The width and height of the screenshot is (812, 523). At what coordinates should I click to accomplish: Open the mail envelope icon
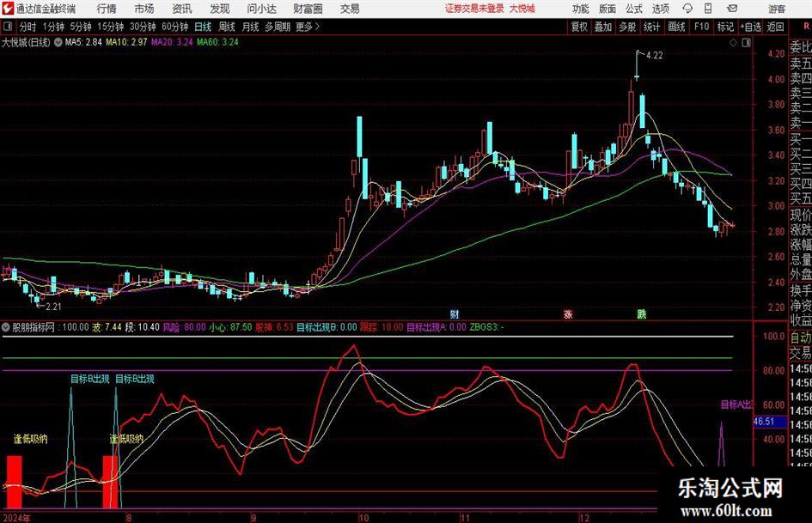tap(732, 9)
